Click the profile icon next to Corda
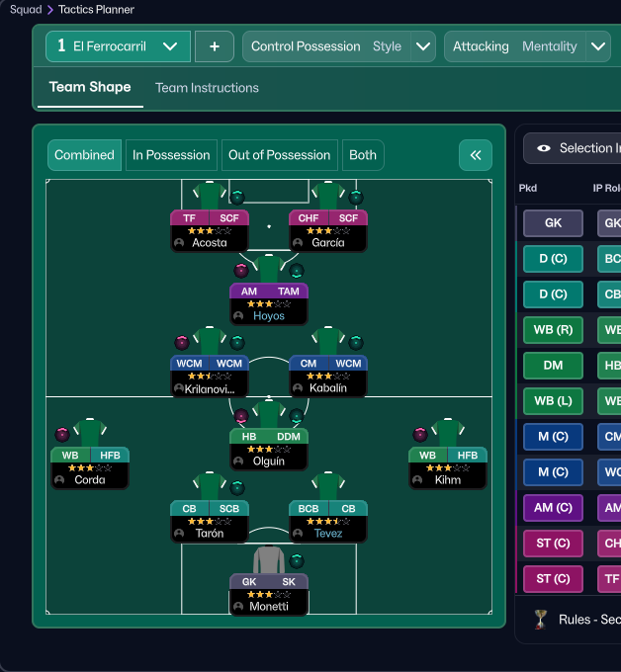The width and height of the screenshot is (621, 672). point(59,480)
